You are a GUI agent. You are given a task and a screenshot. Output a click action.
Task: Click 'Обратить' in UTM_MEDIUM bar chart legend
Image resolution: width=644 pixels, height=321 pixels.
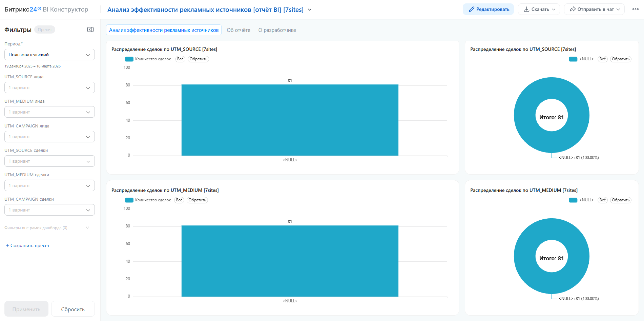[x=197, y=200]
